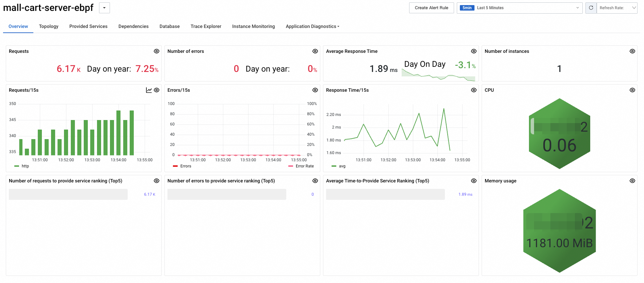
Task: Click eye icon on Memory usage panel
Action: pos(632,181)
